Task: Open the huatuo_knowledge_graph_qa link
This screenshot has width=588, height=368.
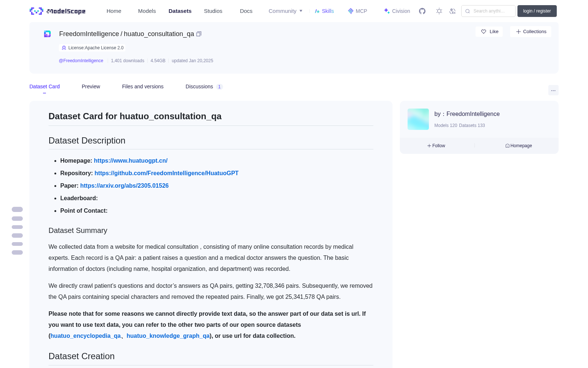Action: pyautogui.click(x=168, y=336)
